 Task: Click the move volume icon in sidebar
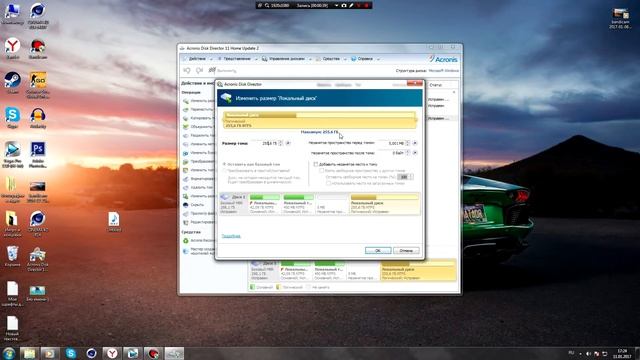pyautogui.click(x=186, y=109)
